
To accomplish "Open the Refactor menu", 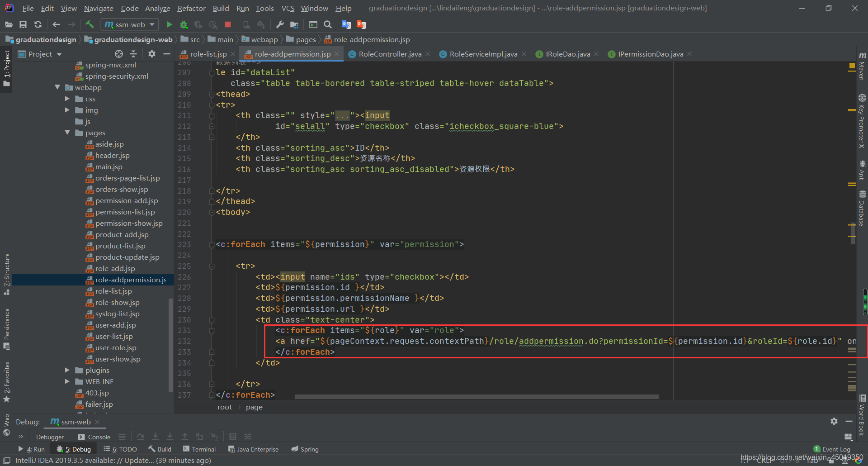I will (x=191, y=8).
